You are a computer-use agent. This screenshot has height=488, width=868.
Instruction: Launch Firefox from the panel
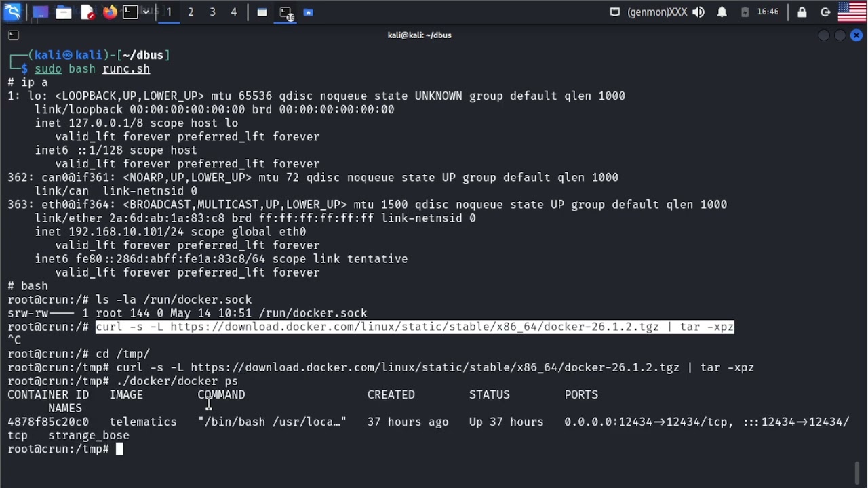(x=110, y=12)
